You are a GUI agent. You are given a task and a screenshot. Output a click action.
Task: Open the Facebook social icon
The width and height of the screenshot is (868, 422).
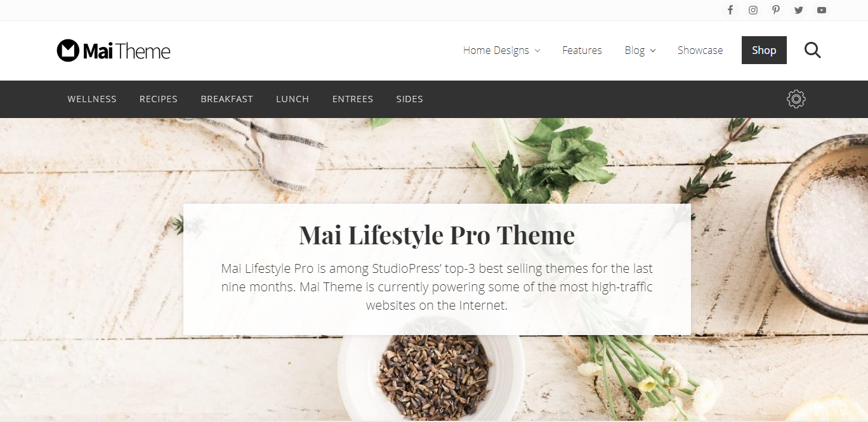tap(730, 10)
